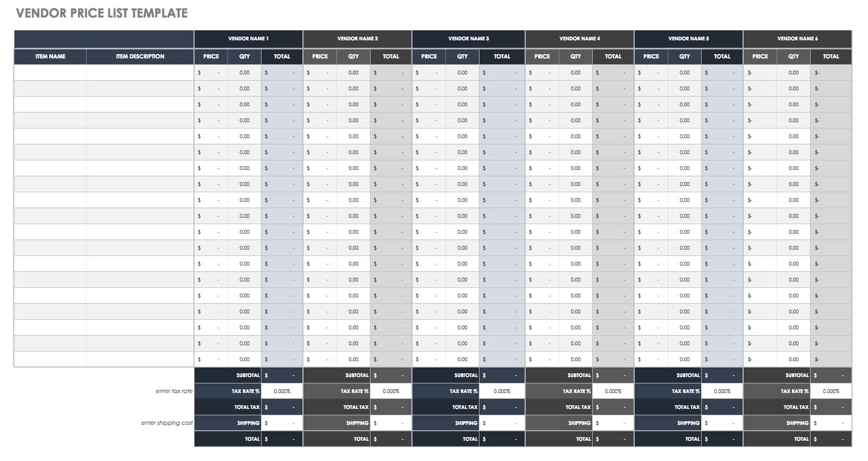
Task: Click the 'enter shipping cost' hint label
Action: [x=167, y=423]
